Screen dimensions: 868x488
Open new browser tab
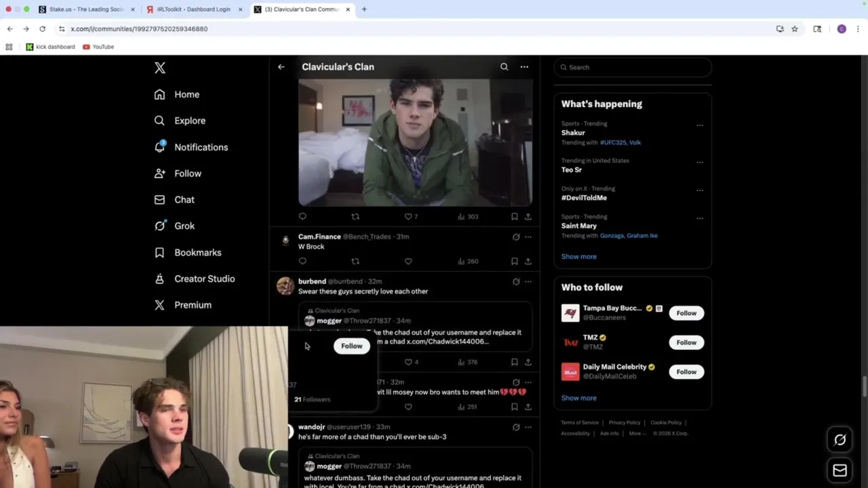[x=364, y=9]
